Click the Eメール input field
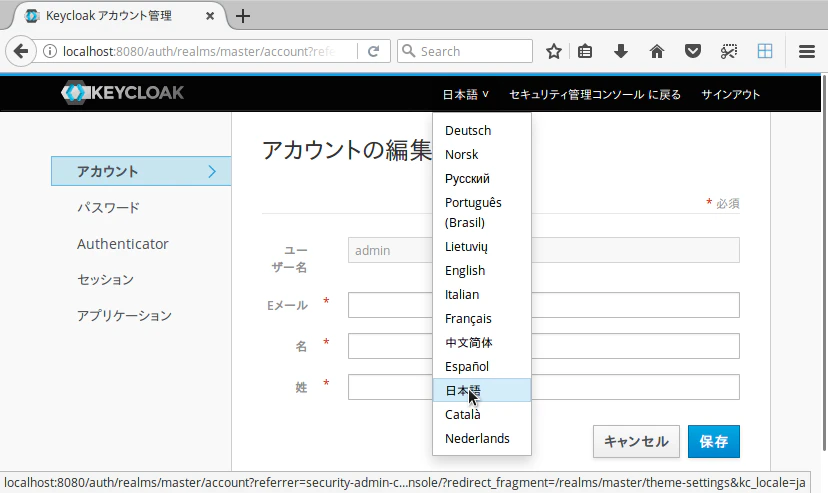828x493 pixels. pyautogui.click(x=543, y=305)
